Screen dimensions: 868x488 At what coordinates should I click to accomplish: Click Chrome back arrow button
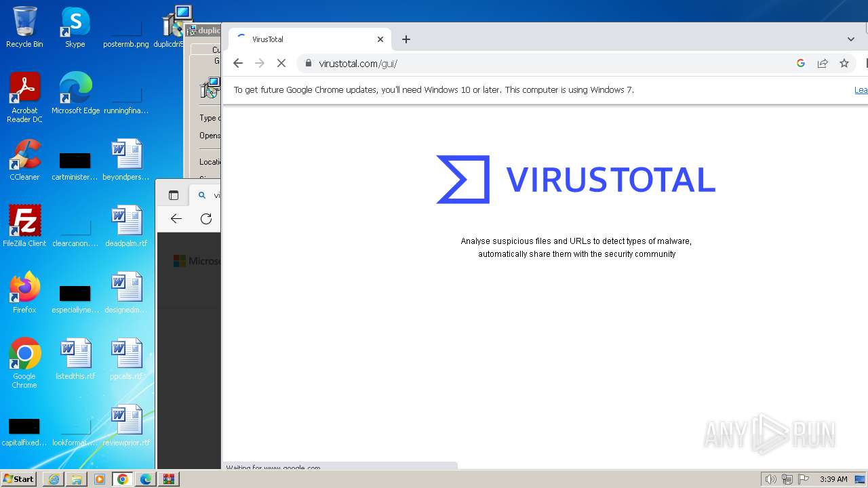coord(237,63)
